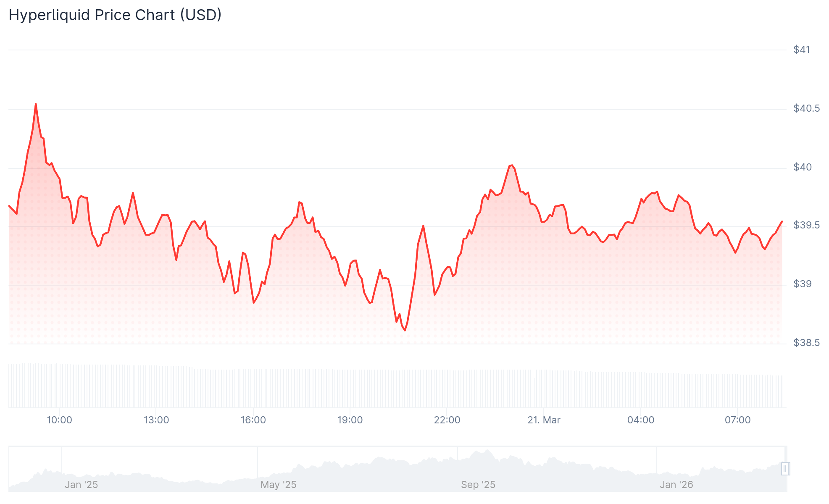Click the 21. Mar date label
Viewport: 829px width, 504px height.
[544, 420]
